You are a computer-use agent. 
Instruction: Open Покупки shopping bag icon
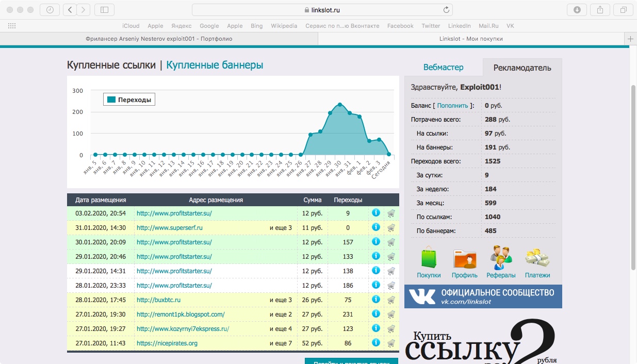(x=429, y=258)
